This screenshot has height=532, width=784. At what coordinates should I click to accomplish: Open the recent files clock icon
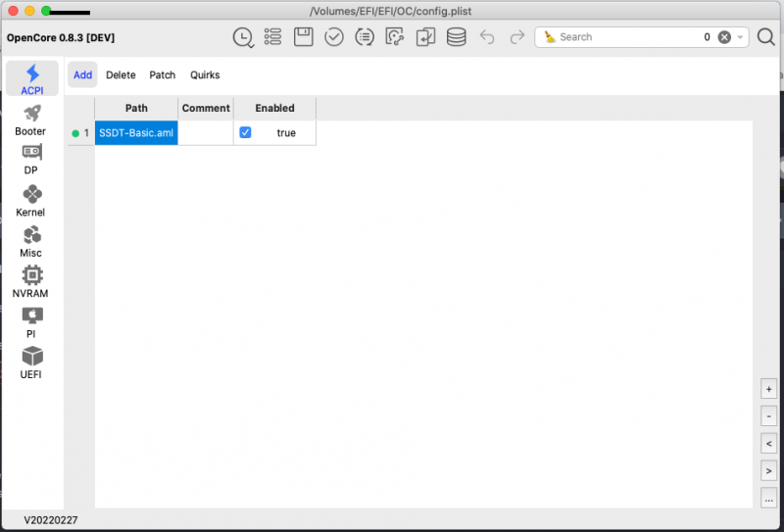(x=243, y=37)
